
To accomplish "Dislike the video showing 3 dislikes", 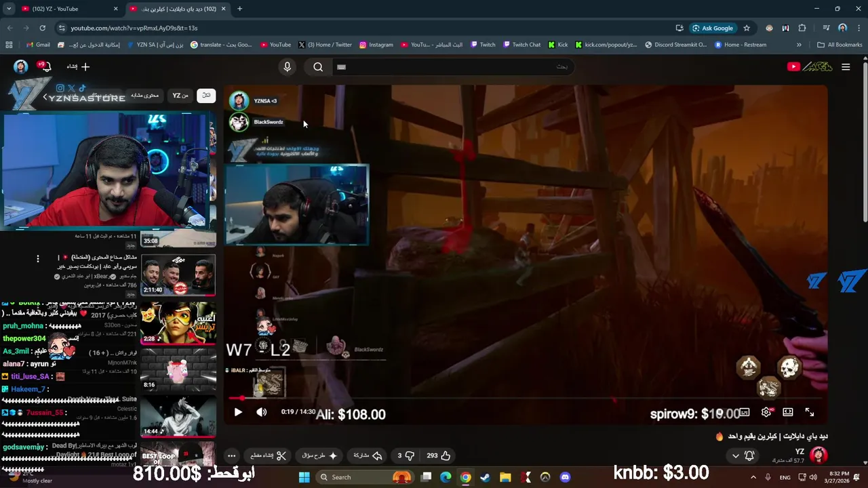I will (406, 455).
